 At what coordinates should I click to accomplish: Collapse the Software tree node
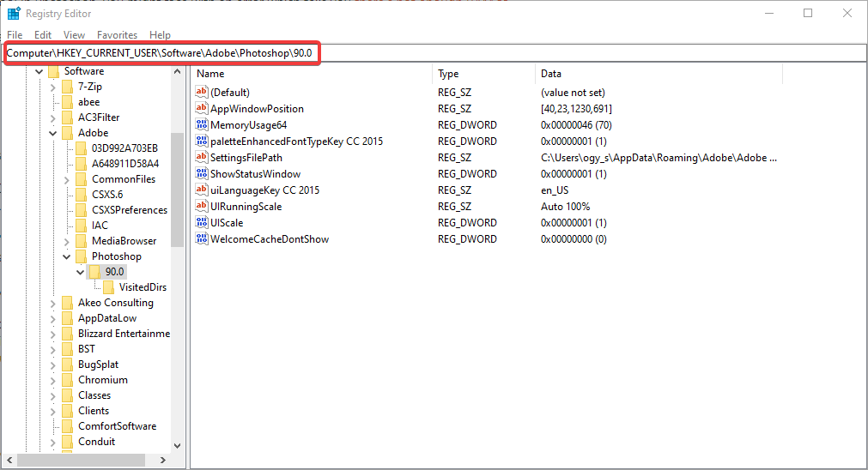[x=39, y=71]
